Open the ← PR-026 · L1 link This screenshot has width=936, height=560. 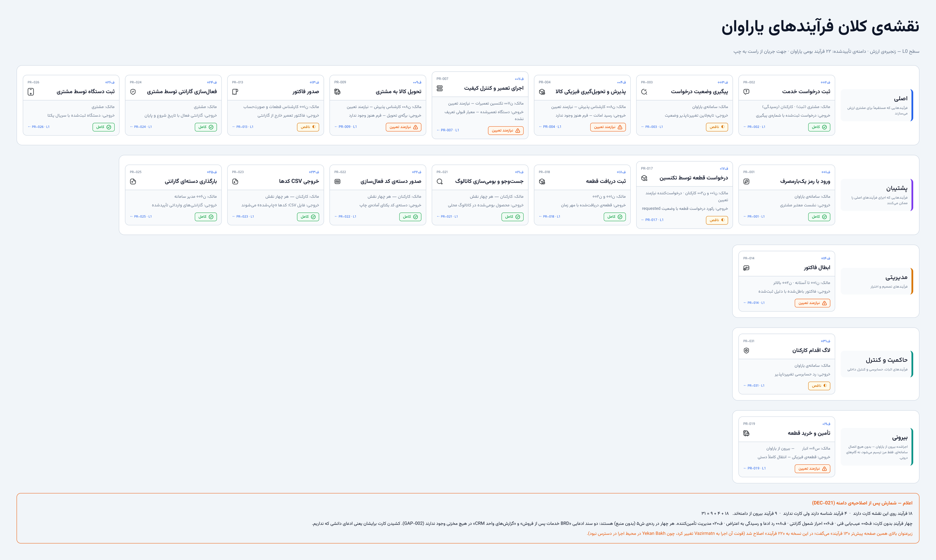pyautogui.click(x=39, y=127)
